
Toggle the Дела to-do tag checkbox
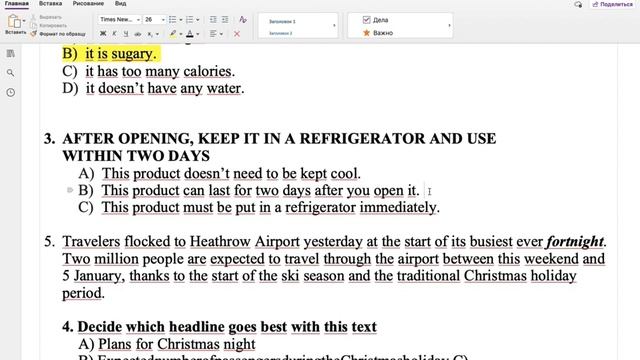(x=366, y=20)
